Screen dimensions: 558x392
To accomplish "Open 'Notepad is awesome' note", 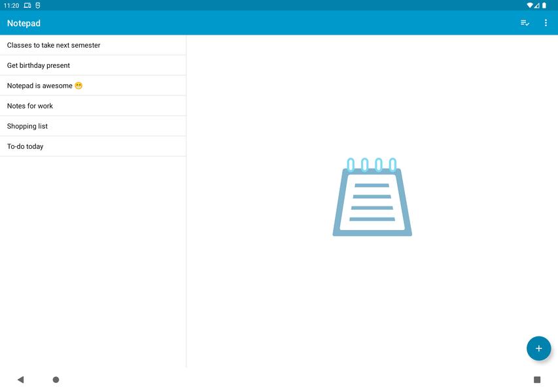I will (93, 86).
